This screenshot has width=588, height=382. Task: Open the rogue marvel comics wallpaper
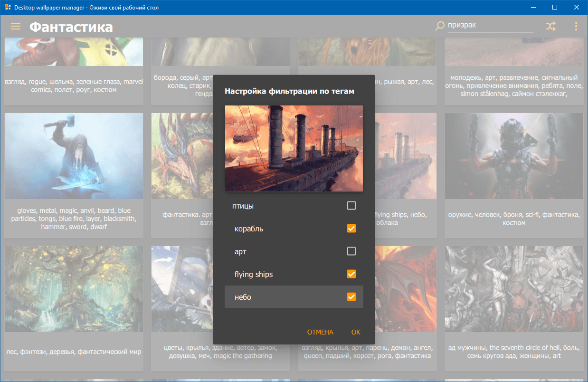(x=74, y=51)
